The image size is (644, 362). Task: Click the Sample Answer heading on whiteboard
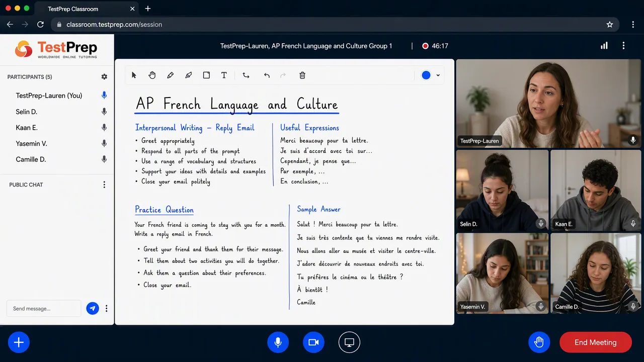click(318, 209)
